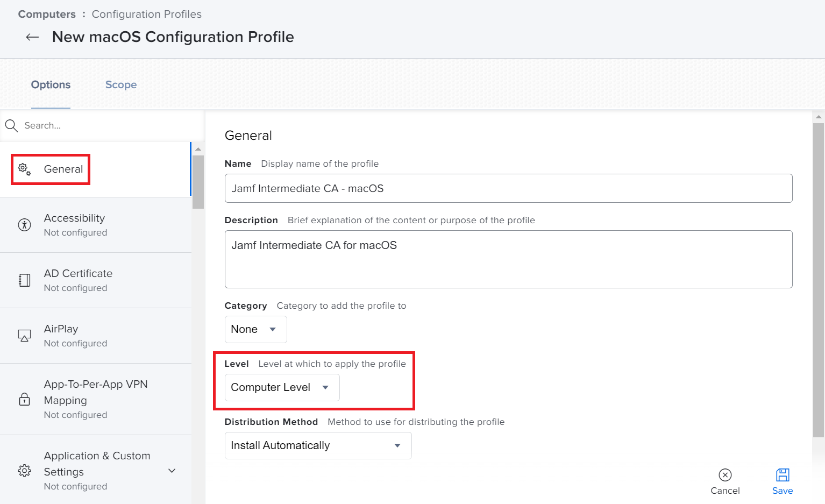Click the Cancel circle-x icon
825x504 pixels.
pos(725,475)
